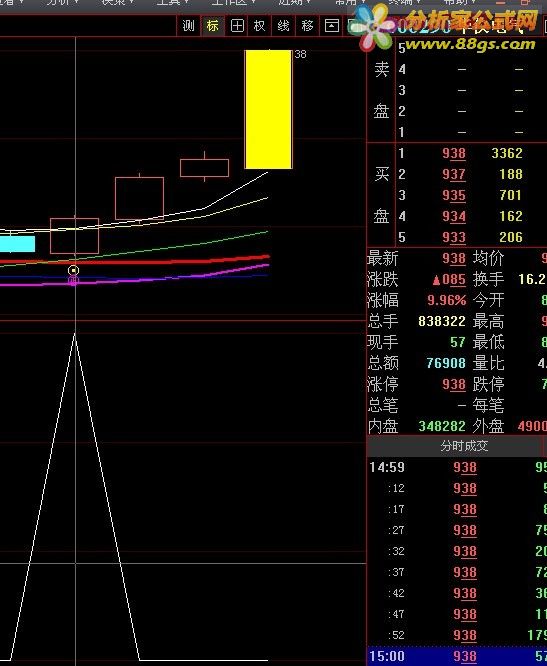Open the multi-pane grid layout icon

click(237, 26)
